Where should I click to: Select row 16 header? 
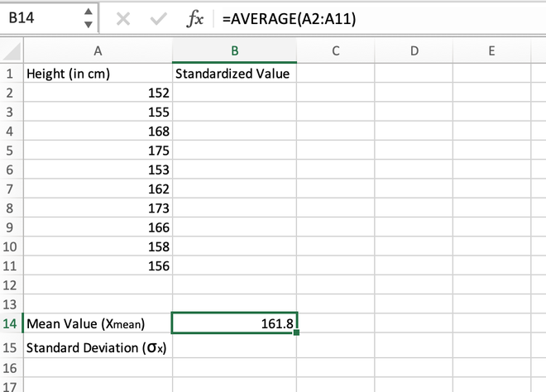[x=10, y=368]
